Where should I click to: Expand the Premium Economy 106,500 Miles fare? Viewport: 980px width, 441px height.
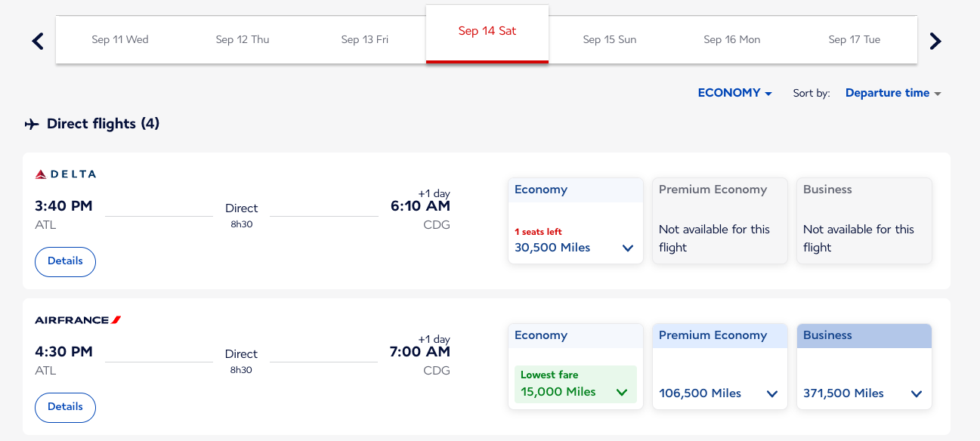[x=771, y=393]
